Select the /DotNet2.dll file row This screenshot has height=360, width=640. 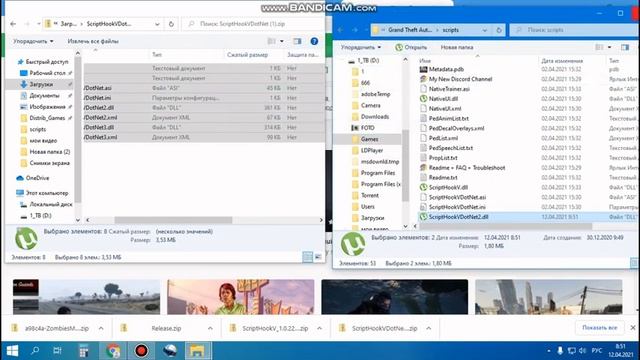[204, 108]
